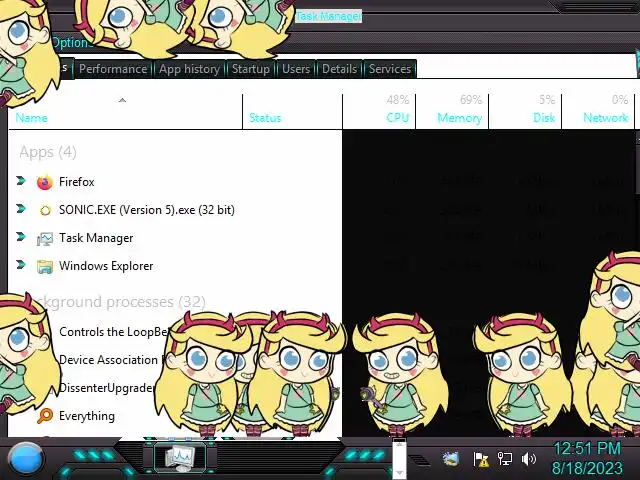Click the Apps (4) group header

[48, 152]
